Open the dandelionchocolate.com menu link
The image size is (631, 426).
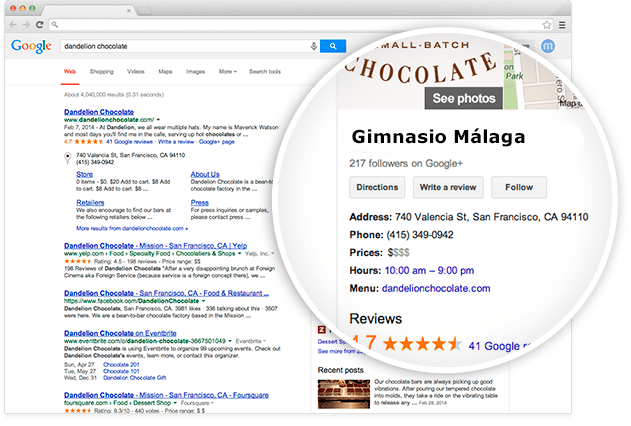click(436, 288)
